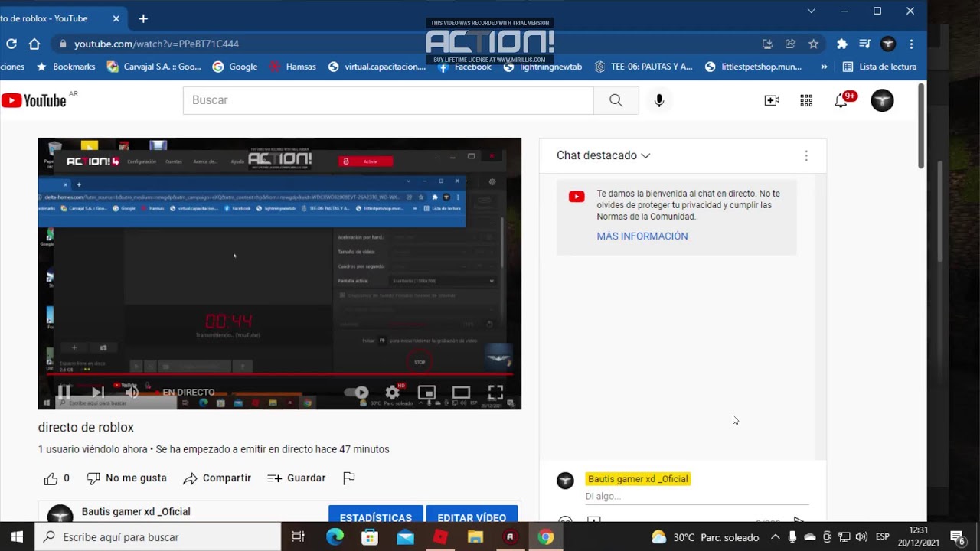The height and width of the screenshot is (551, 980).
Task: Open Chrome extensions puzzle icon
Action: pyautogui.click(x=842, y=44)
